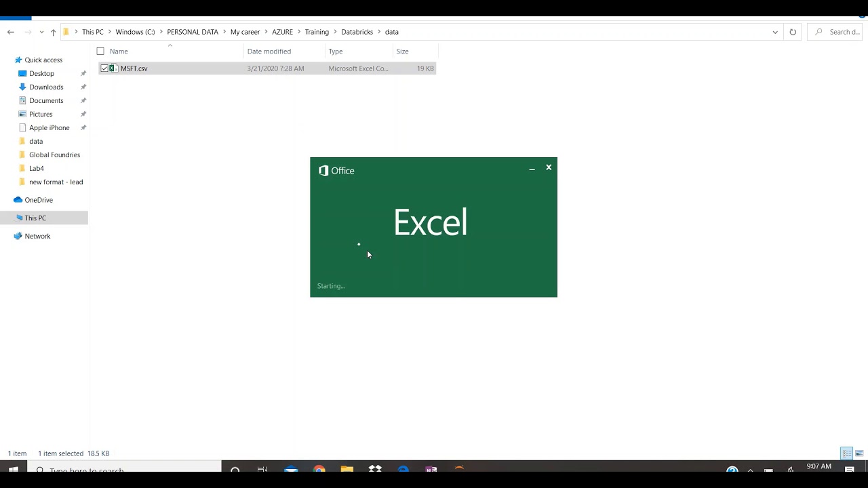Open the Desktop folder in sidebar
Screen dimensions: 868x488
pyautogui.click(x=41, y=73)
